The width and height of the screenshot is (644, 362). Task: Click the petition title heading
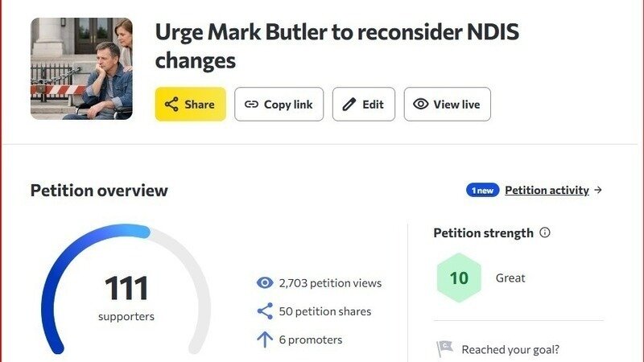(x=336, y=46)
